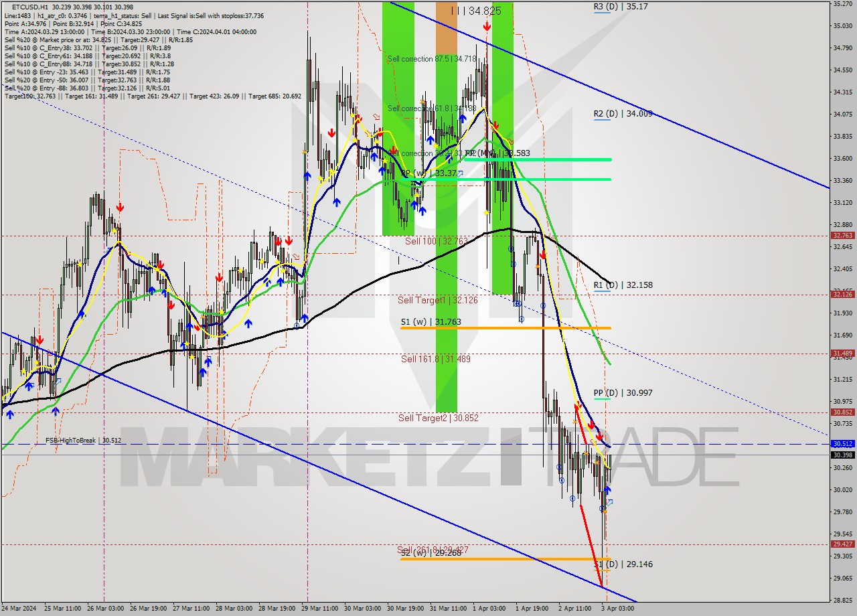Click the 30.020 price axis value

click(842, 490)
